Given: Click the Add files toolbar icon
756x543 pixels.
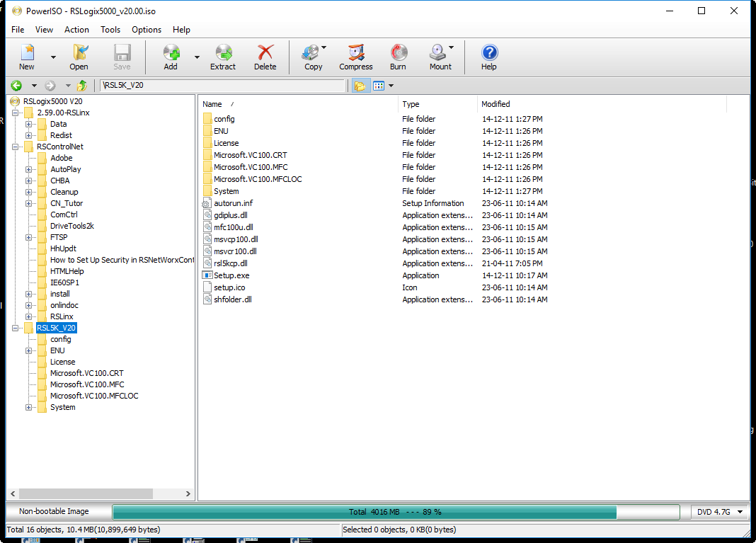Looking at the screenshot, I should pyautogui.click(x=171, y=52).
